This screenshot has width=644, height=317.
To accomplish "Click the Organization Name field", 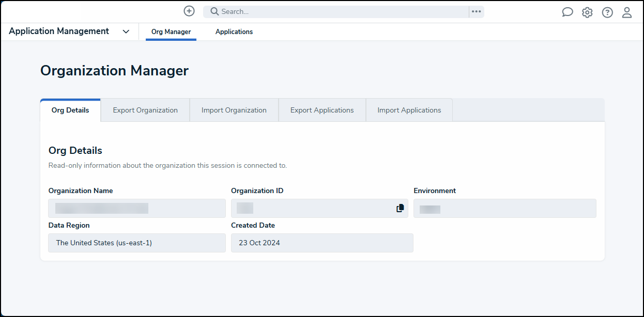I will [x=137, y=208].
